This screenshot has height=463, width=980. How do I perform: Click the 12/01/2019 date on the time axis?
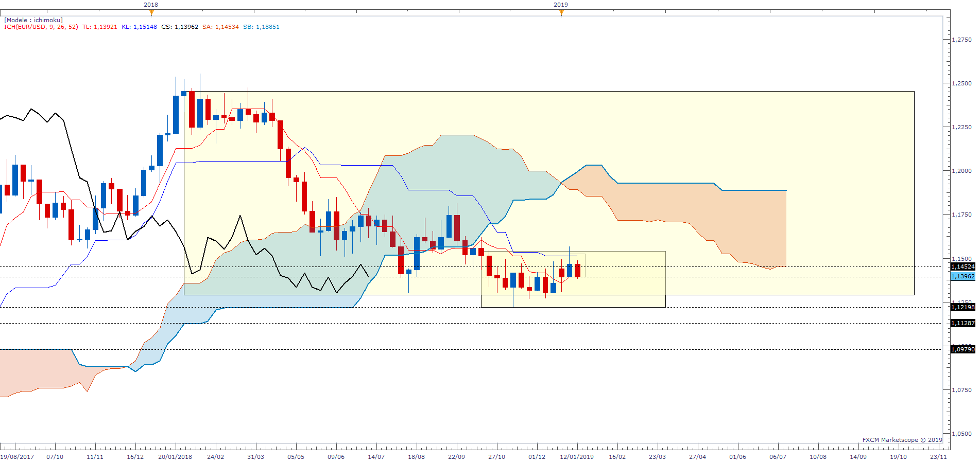pyautogui.click(x=577, y=457)
